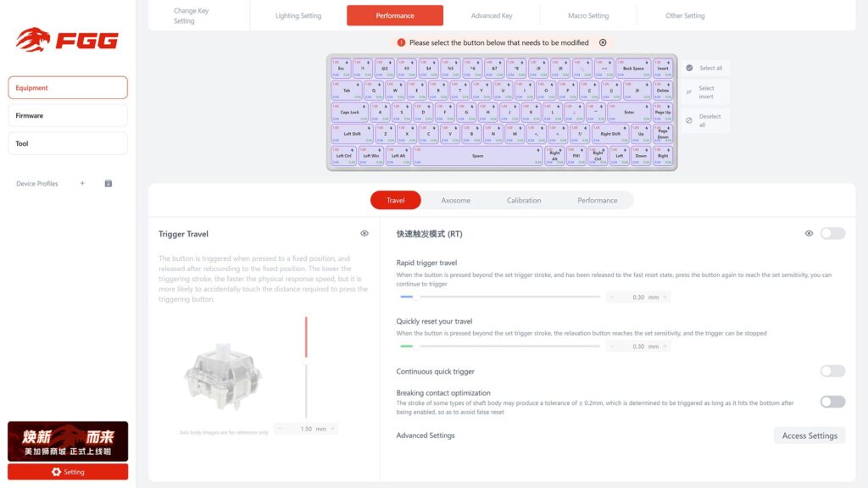Select the Space key on keyboard layout
Image resolution: width=868 pixels, height=488 pixels.
[x=478, y=156]
